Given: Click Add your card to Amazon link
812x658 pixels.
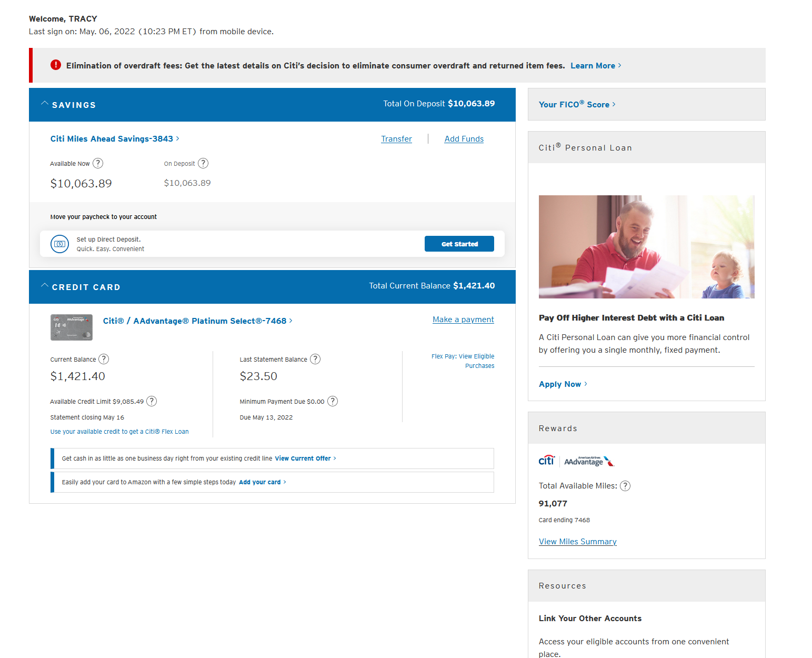Looking at the screenshot, I should (263, 482).
